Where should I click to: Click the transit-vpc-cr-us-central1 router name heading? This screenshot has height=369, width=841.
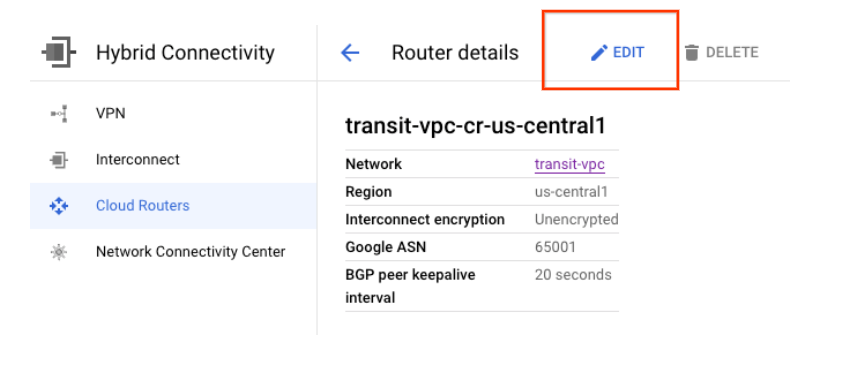[x=475, y=126]
